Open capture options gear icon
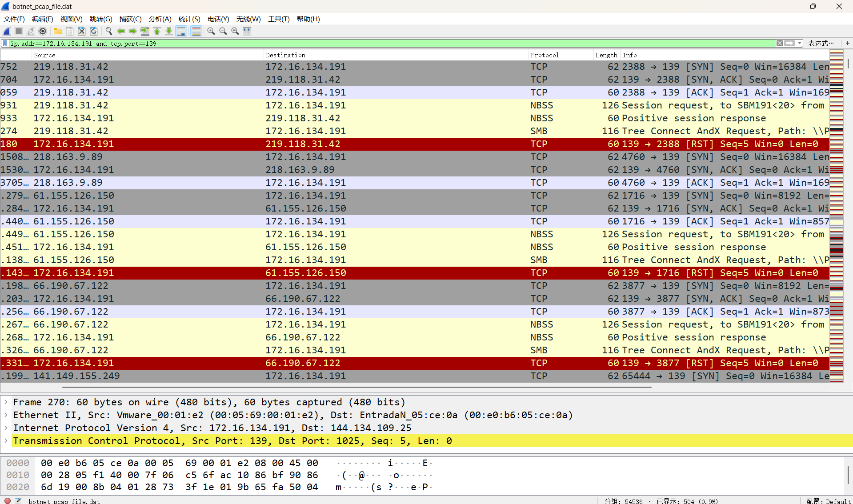Viewport: 853px width, 504px height. [43, 31]
